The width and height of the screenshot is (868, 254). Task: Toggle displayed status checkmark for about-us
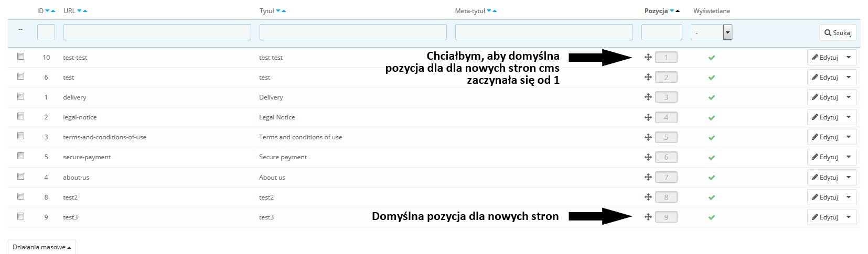(x=712, y=178)
